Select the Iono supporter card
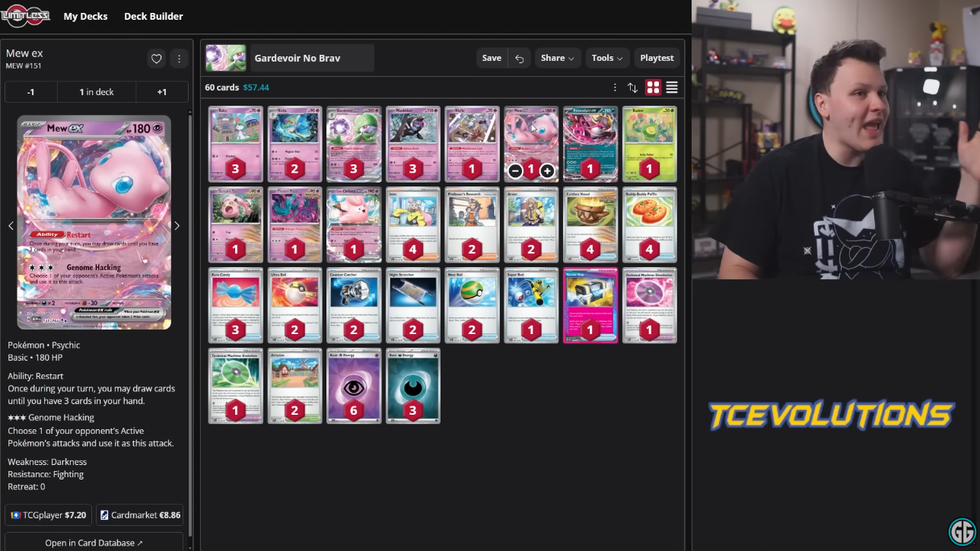 point(413,225)
